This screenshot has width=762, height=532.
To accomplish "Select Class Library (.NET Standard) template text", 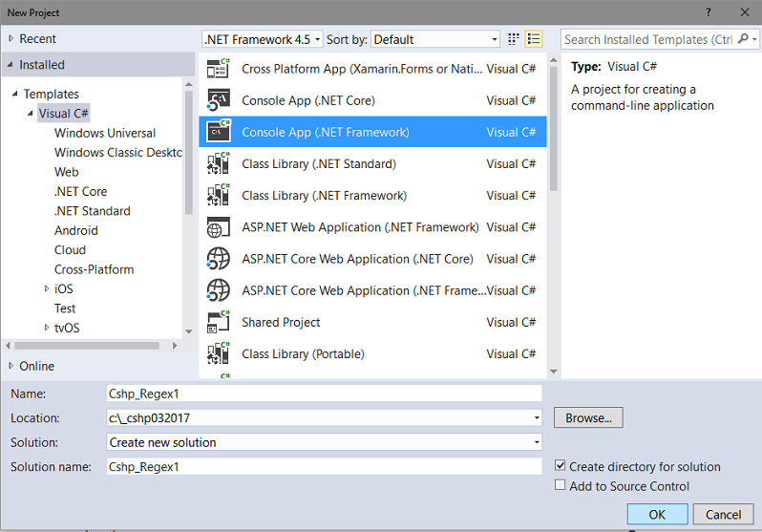I will coord(319,163).
